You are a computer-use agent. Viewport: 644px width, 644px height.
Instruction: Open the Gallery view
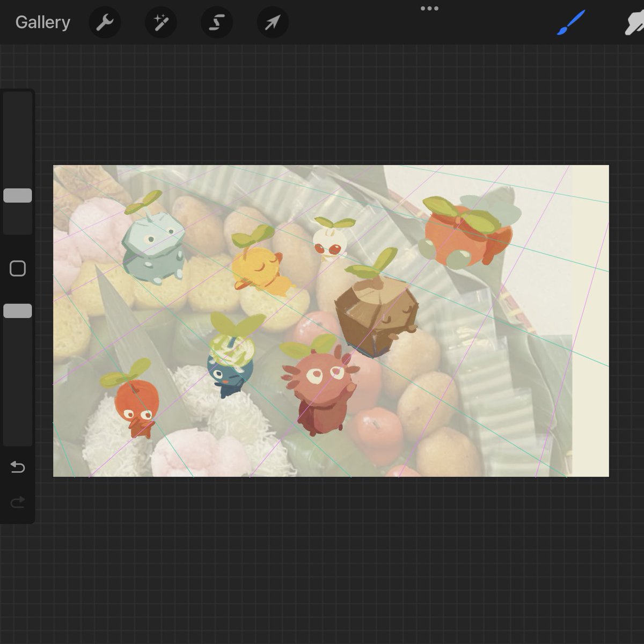pos(42,23)
